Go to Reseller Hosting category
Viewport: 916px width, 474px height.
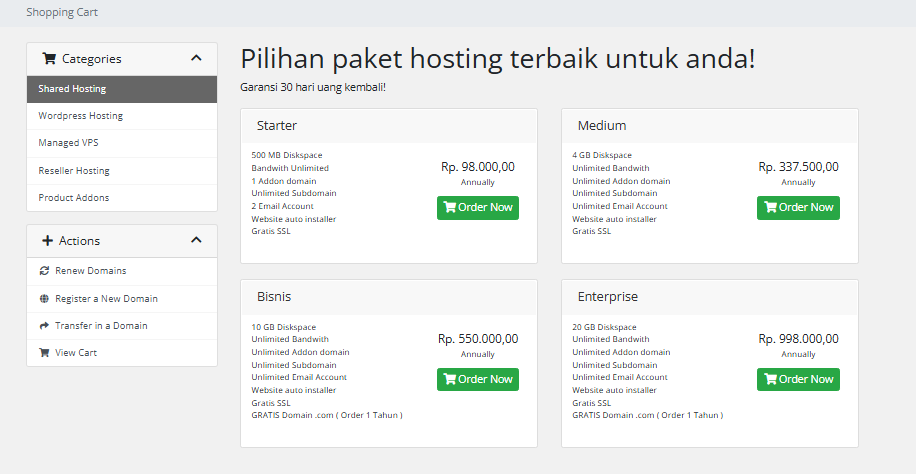pyautogui.click(x=74, y=171)
